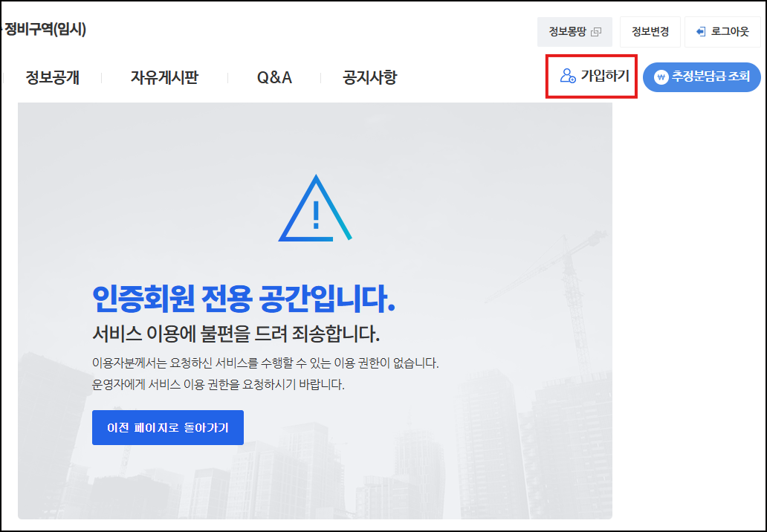Click the logout arrow icon beside 로그아웃
The width and height of the screenshot is (767, 532).
(701, 32)
